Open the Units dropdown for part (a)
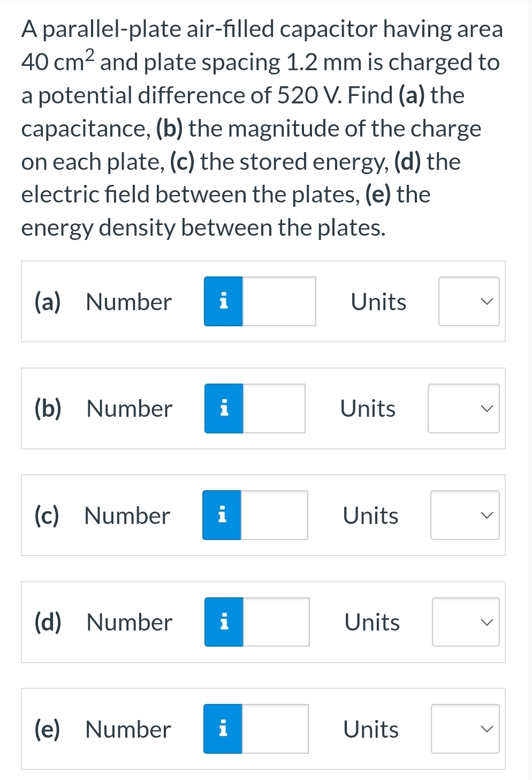The height and width of the screenshot is (780, 532). click(468, 301)
